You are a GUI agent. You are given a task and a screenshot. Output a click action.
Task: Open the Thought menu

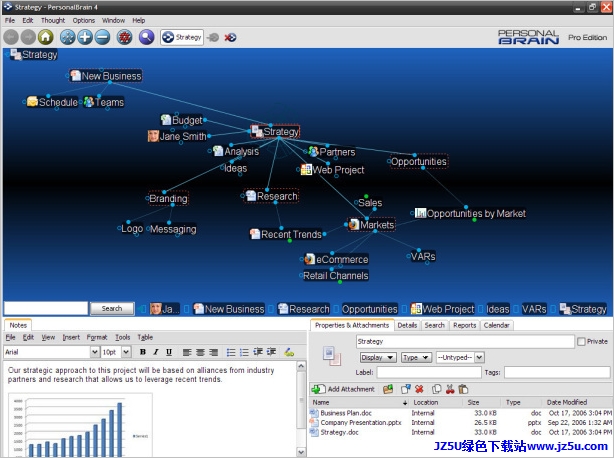pos(53,20)
